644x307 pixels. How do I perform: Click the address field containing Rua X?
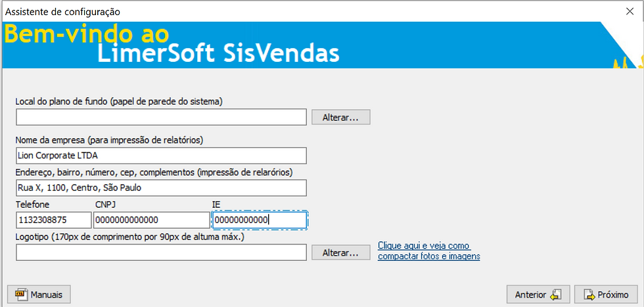point(162,188)
